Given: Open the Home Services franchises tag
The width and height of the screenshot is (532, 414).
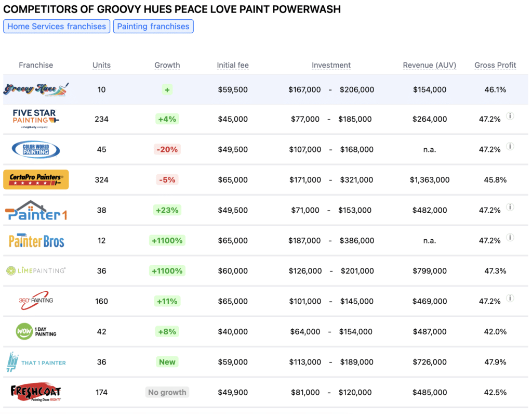Looking at the screenshot, I should pyautogui.click(x=57, y=27).
